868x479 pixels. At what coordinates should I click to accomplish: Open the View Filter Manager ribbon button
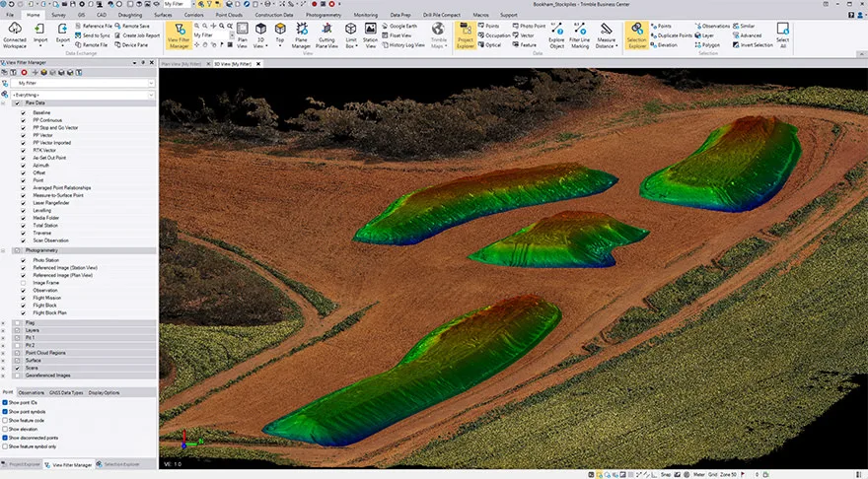[x=178, y=35]
